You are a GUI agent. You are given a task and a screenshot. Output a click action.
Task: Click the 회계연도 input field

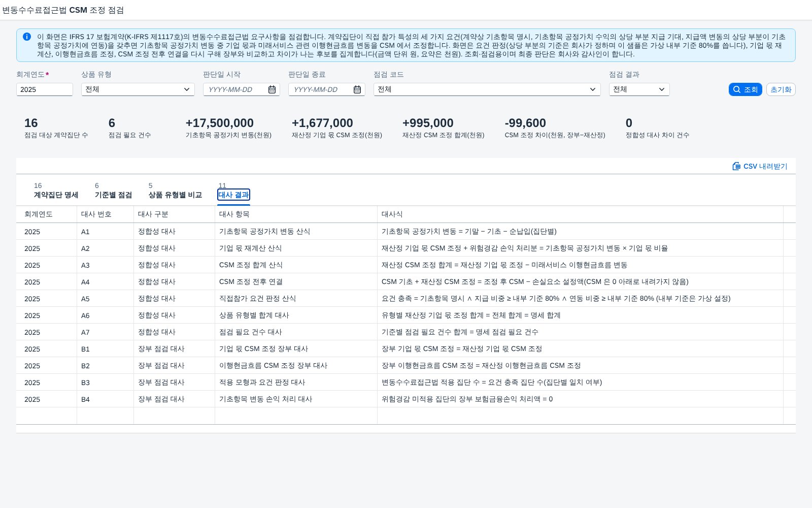pyautogui.click(x=45, y=89)
